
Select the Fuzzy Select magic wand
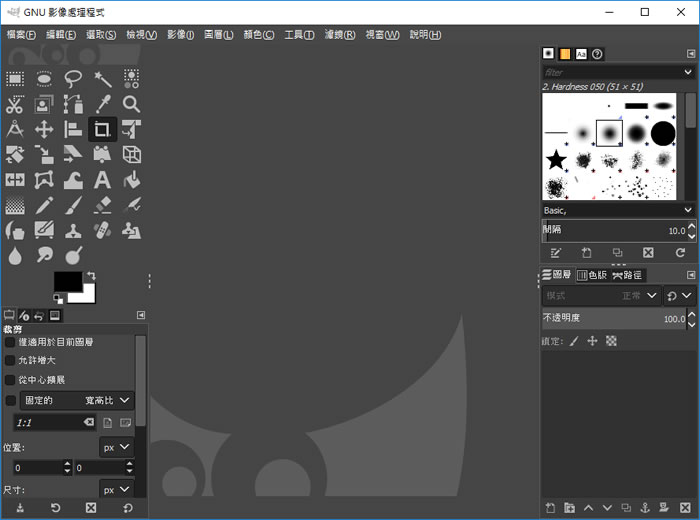point(102,78)
